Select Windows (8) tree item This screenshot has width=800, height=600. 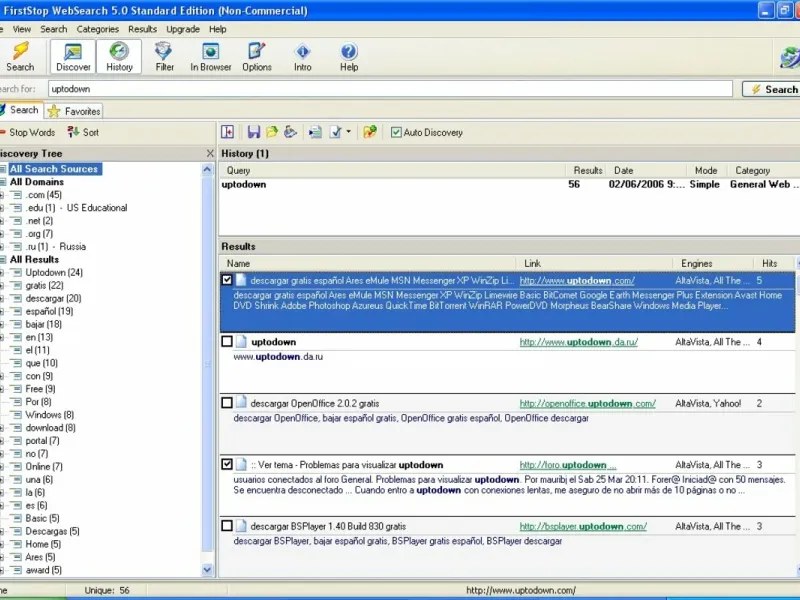coord(49,415)
